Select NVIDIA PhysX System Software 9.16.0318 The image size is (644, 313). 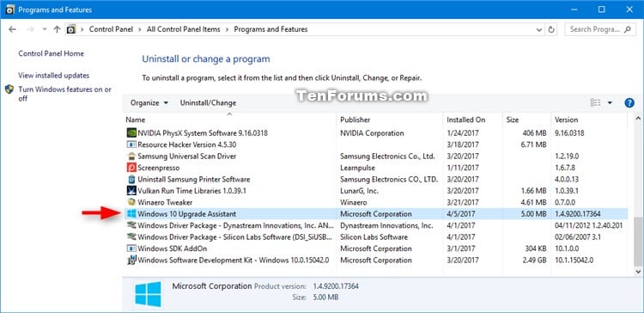point(203,132)
